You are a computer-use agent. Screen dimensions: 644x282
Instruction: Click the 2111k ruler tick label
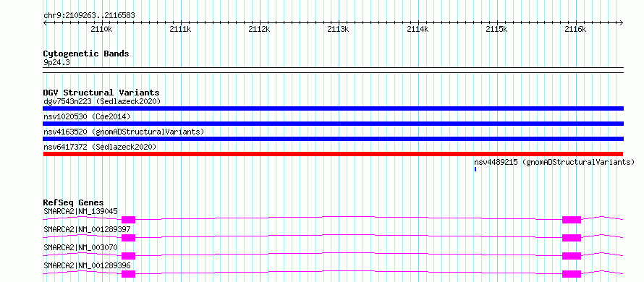(180, 29)
